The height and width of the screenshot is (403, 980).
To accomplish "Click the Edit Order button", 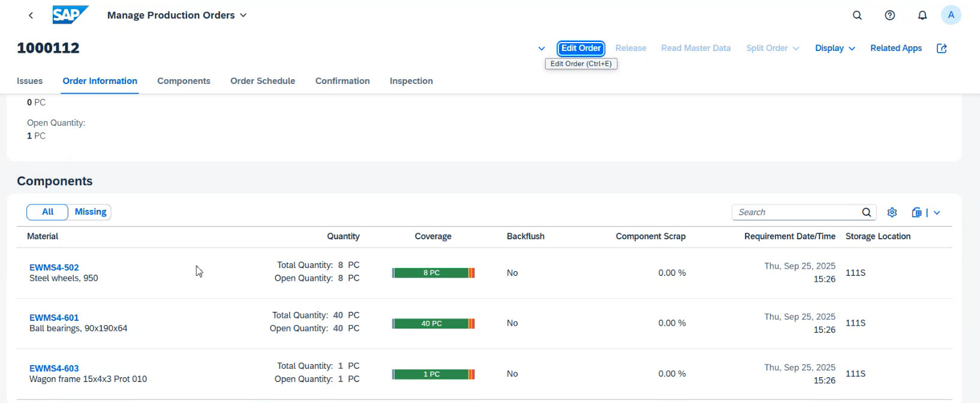I will coord(581,49).
